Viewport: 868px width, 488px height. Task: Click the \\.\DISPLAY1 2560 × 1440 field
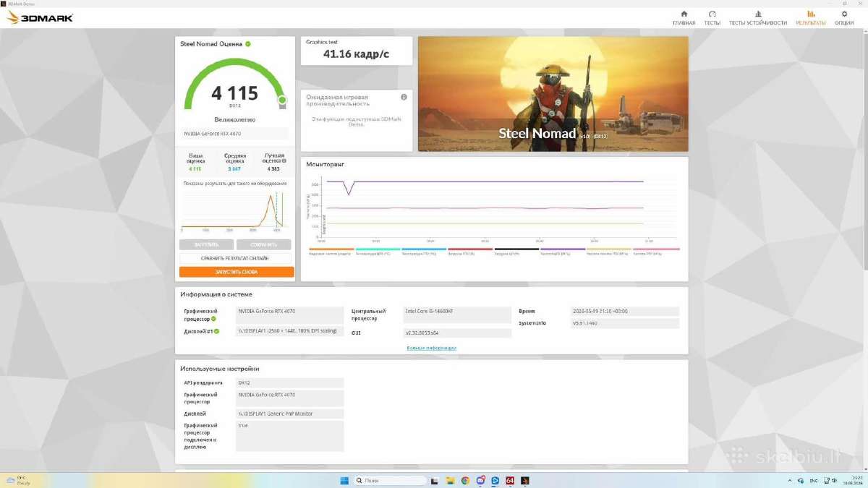290,331
